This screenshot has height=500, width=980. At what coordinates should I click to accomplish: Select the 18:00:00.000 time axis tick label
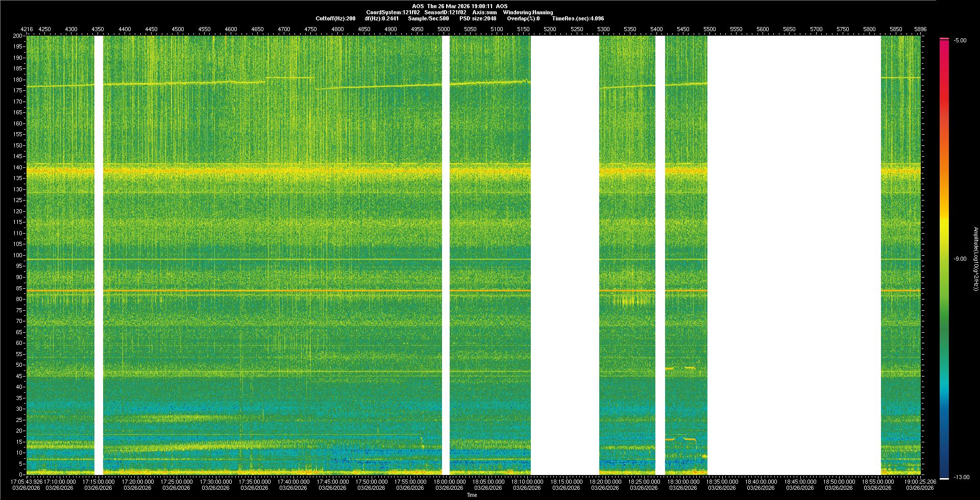[x=449, y=481]
